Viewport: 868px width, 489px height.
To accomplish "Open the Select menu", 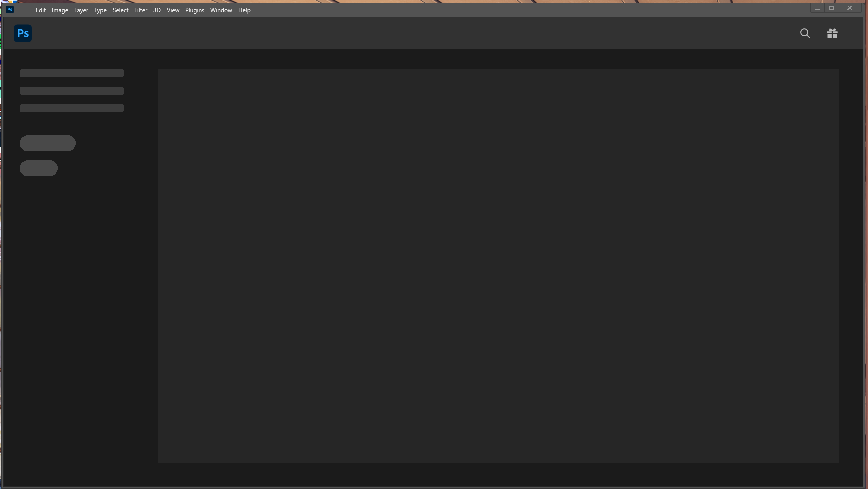I will point(120,10).
